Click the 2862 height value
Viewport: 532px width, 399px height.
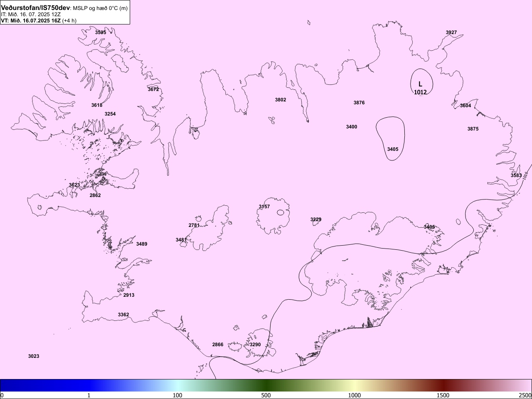(95, 195)
